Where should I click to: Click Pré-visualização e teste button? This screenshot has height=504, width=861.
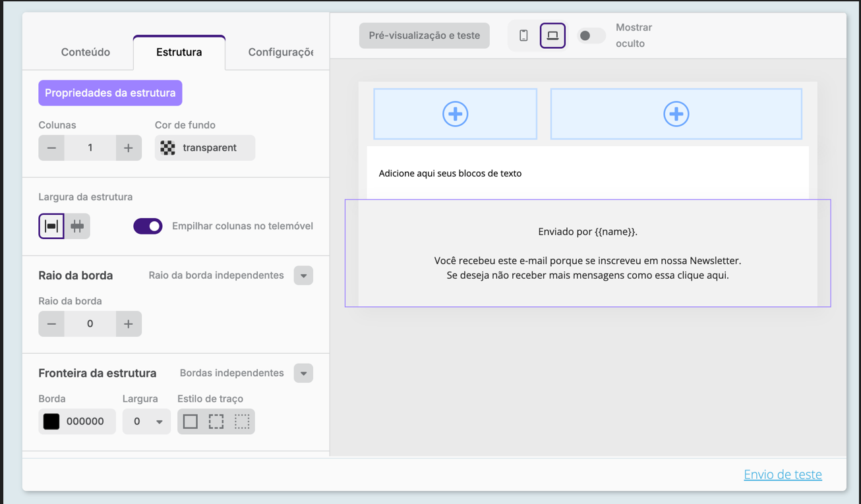pos(424,36)
